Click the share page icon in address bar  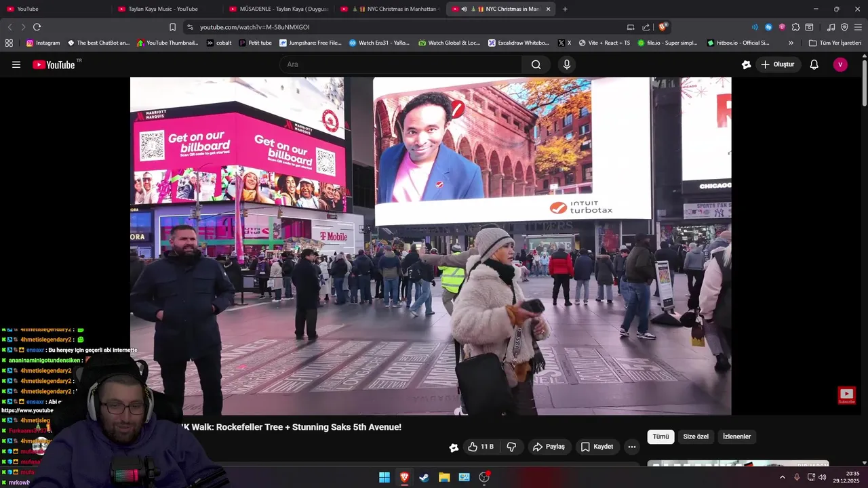click(x=646, y=27)
